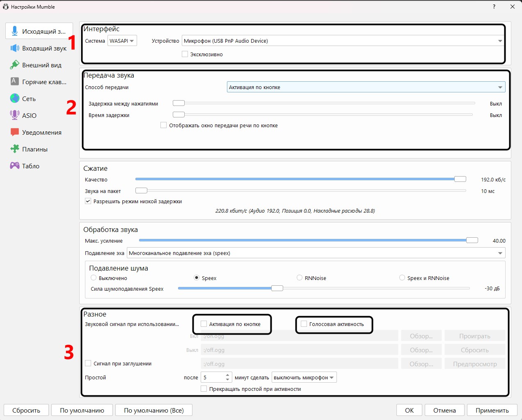This screenshot has height=420, width=522.
Task: Increase the idle minutes spinner value
Action: tap(228, 375)
